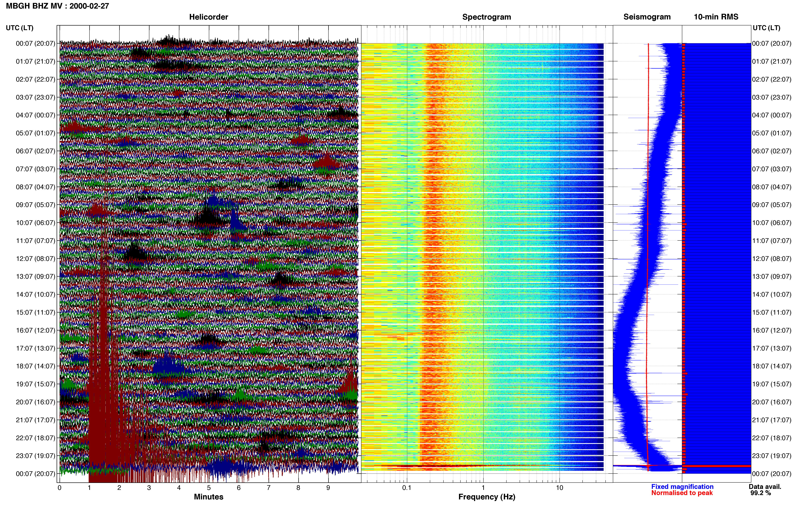Click the left 'UTC (LT)' axis label

coord(19,28)
